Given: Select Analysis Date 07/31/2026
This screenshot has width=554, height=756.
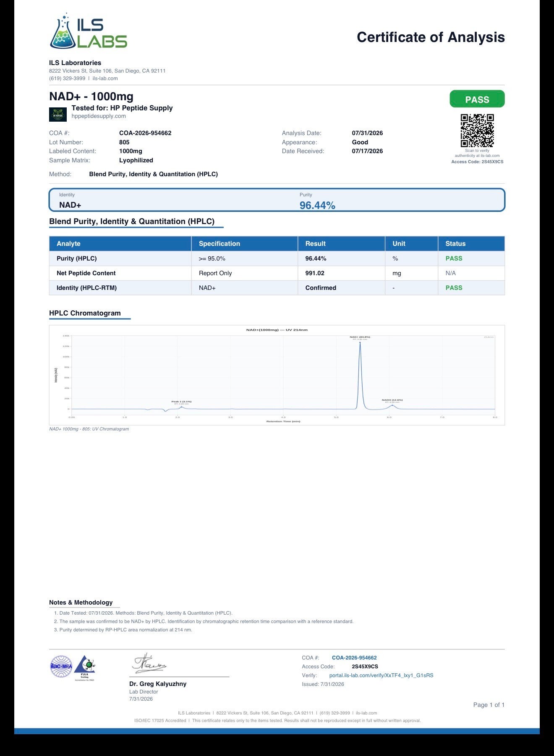Looking at the screenshot, I should click(367, 133).
